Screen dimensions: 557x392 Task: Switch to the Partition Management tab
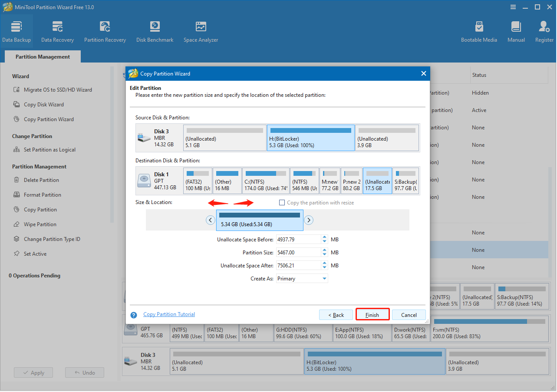(42, 56)
